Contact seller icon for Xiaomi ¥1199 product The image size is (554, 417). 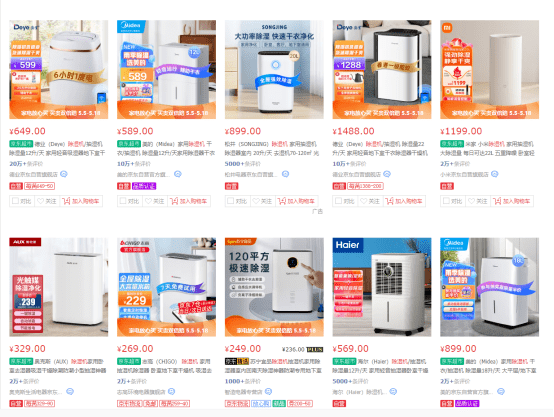tap(495, 174)
